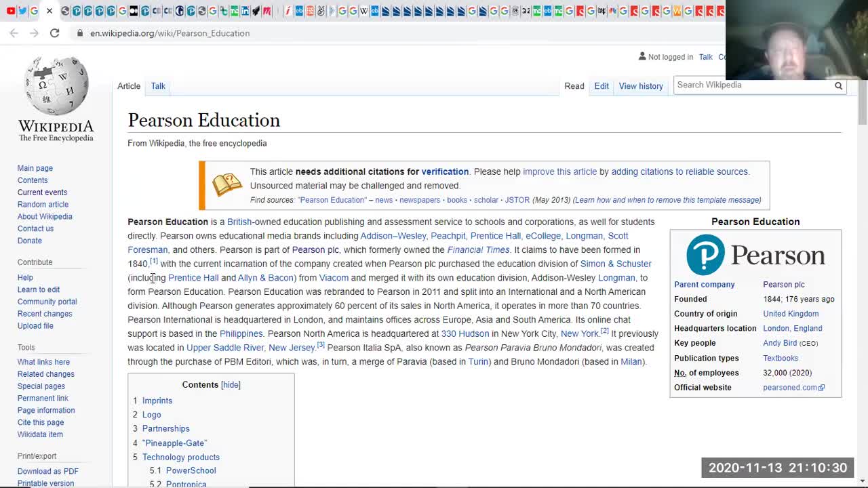Jump to "Pineapple-Gate" section in contents

pos(175,443)
